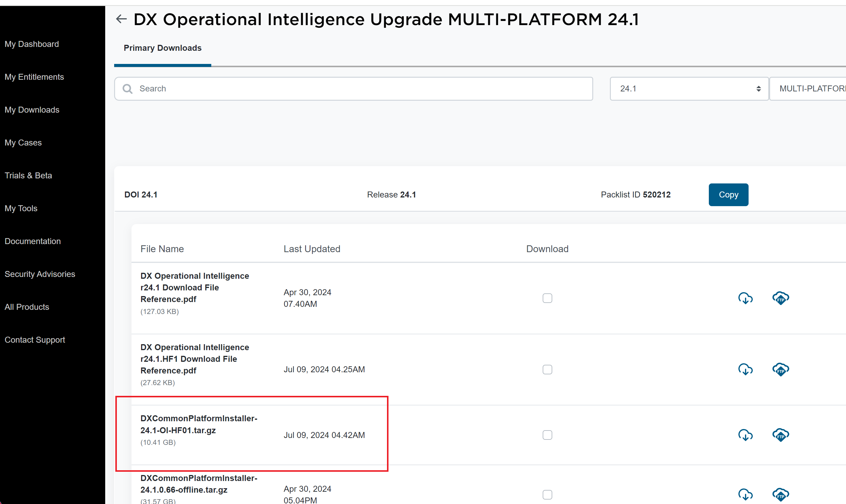The width and height of the screenshot is (846, 504).
Task: Tick the DXCommonPlatformInstaller-24.1-OI-HF01.tar.gz checkbox
Action: click(x=547, y=435)
